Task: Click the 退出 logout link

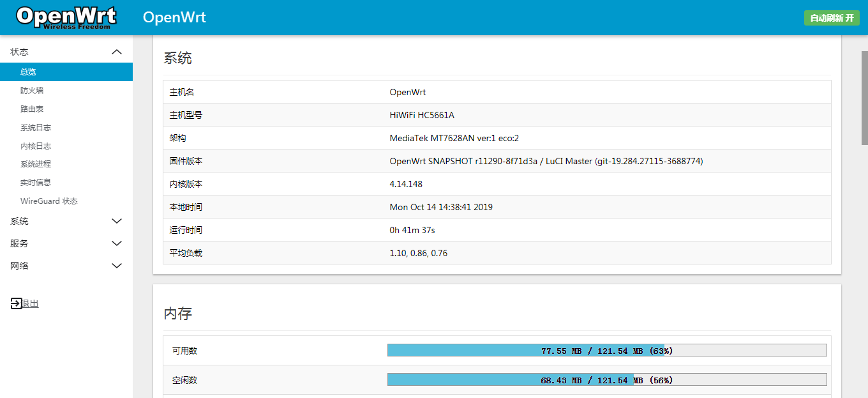Action: 31,303
